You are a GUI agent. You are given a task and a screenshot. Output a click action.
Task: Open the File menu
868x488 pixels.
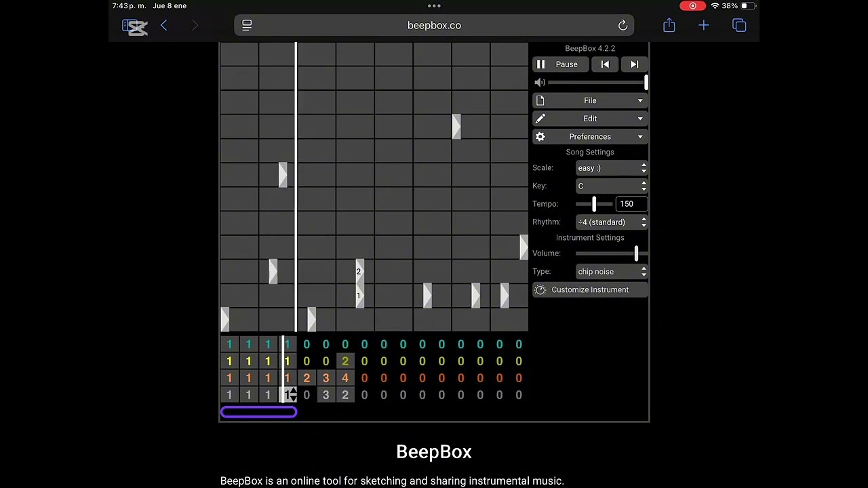(x=590, y=100)
